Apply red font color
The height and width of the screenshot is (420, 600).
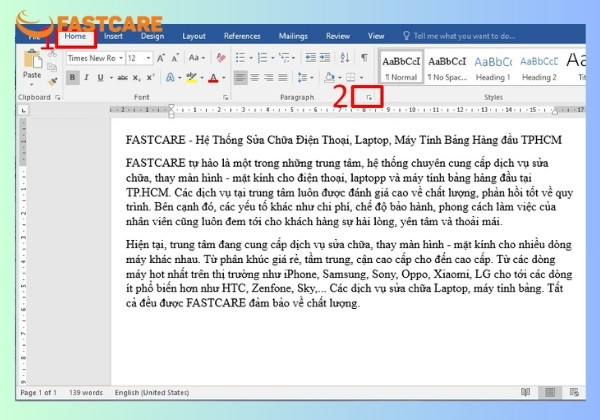[214, 78]
